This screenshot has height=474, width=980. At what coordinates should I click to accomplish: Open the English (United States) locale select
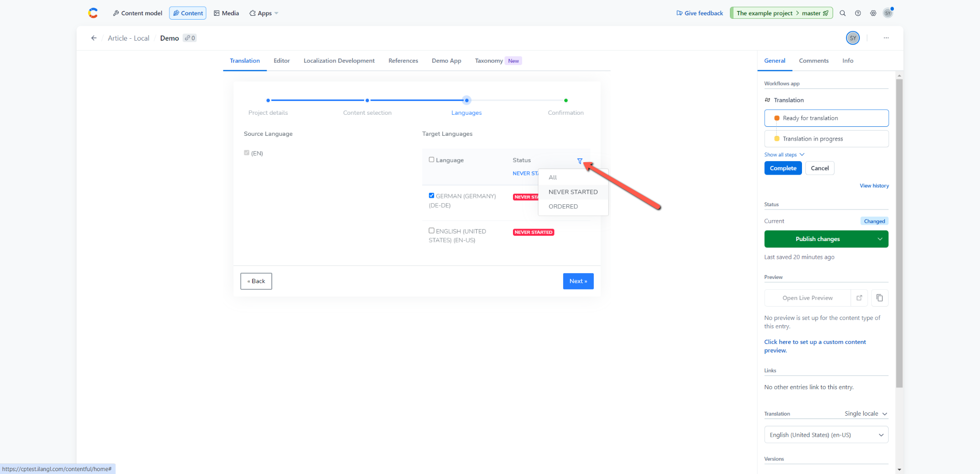(826, 435)
